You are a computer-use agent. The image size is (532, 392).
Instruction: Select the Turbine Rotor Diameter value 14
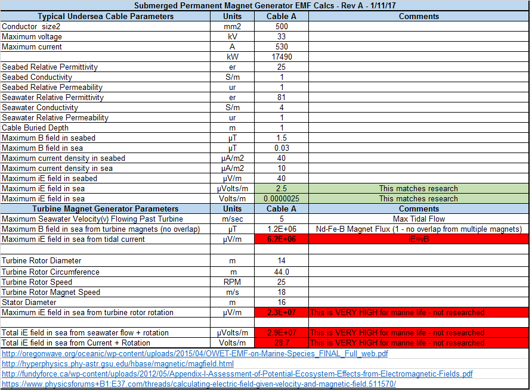click(282, 260)
